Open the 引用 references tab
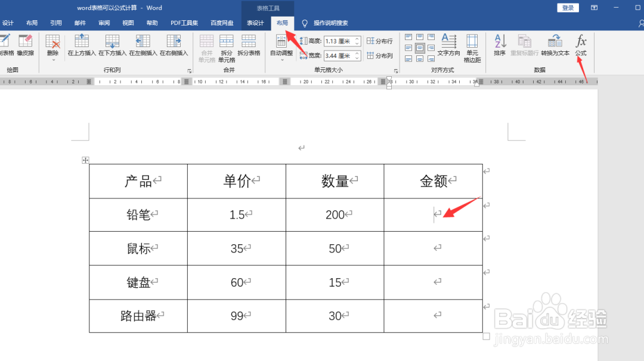This screenshot has width=644, height=361. point(56,23)
